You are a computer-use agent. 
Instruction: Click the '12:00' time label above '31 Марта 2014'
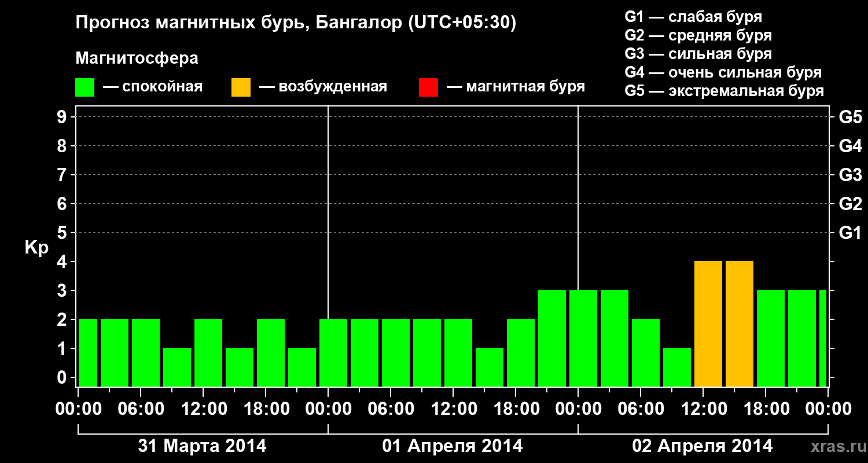(x=203, y=409)
